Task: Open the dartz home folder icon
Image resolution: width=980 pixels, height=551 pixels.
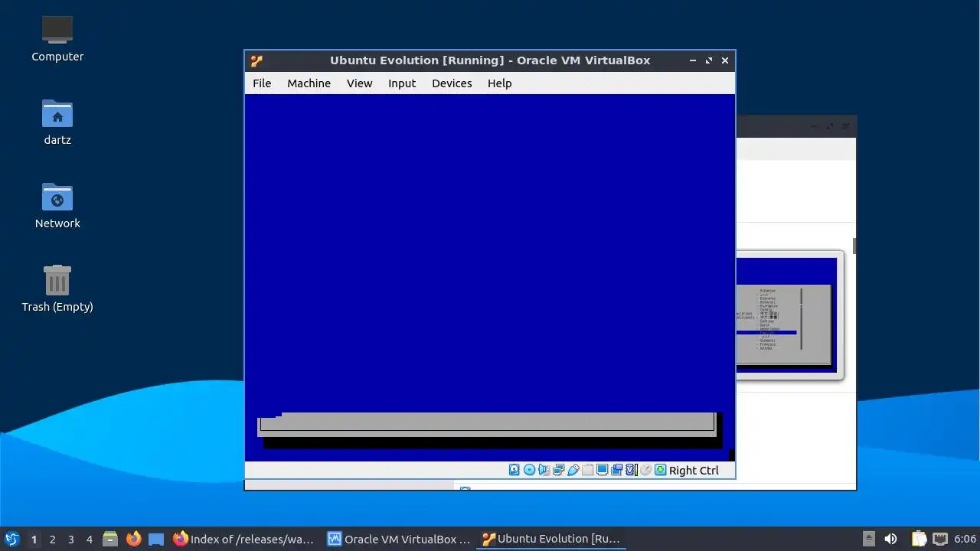Action: click(x=57, y=122)
